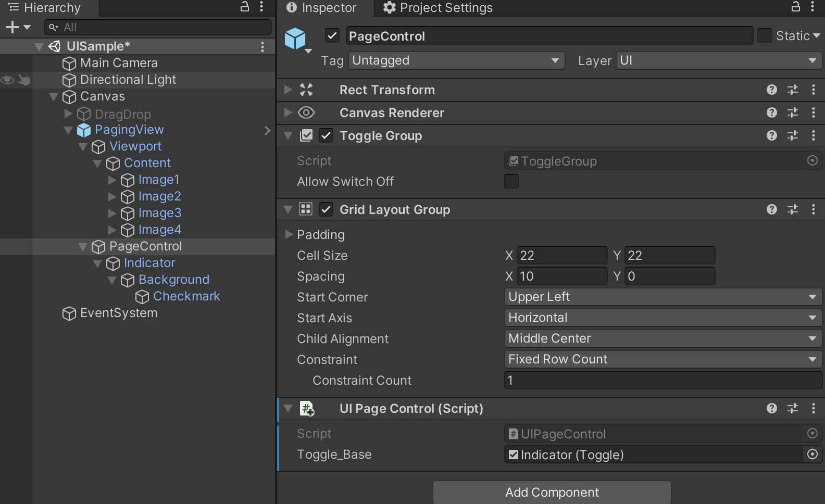Open Toggle Group help reference icon
This screenshot has height=504, width=825.
click(772, 135)
